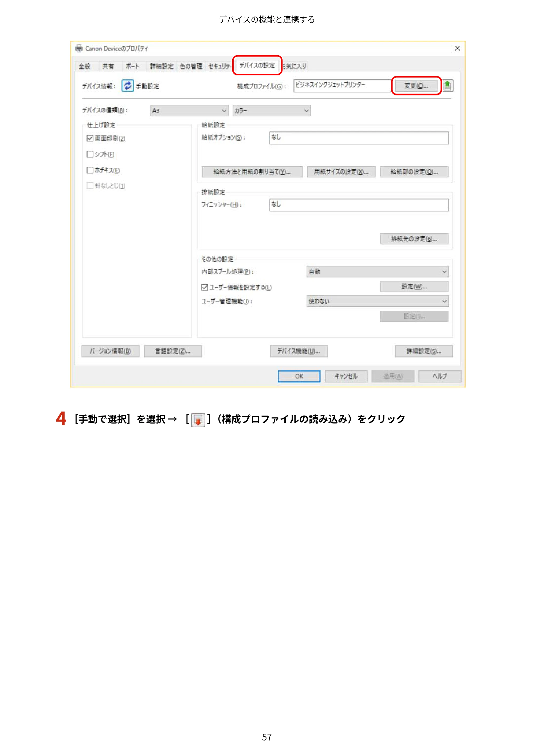This screenshot has width=534, height=756.
Task: Click the disabled 設定 button under ユーザー管理機能
Action: coord(414,316)
